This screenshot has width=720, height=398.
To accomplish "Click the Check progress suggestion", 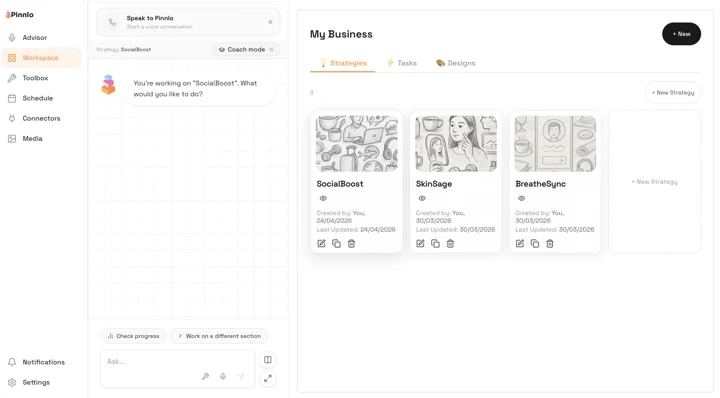I will (x=133, y=336).
